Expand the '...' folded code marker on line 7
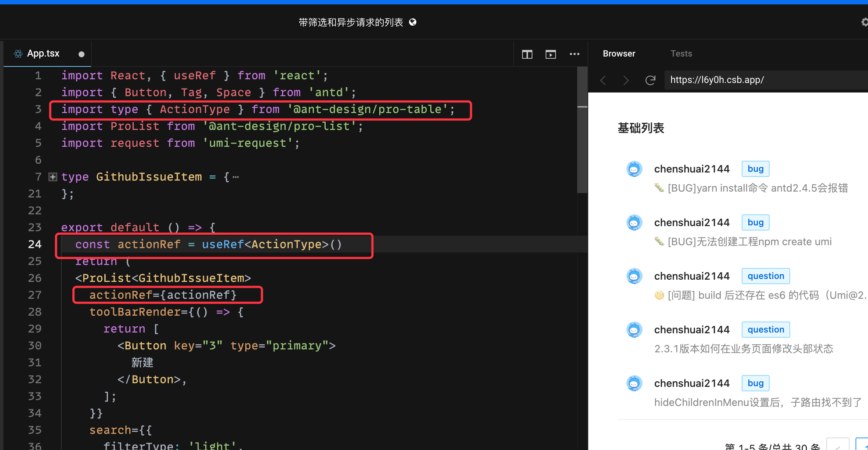The image size is (868, 450). coord(235,177)
